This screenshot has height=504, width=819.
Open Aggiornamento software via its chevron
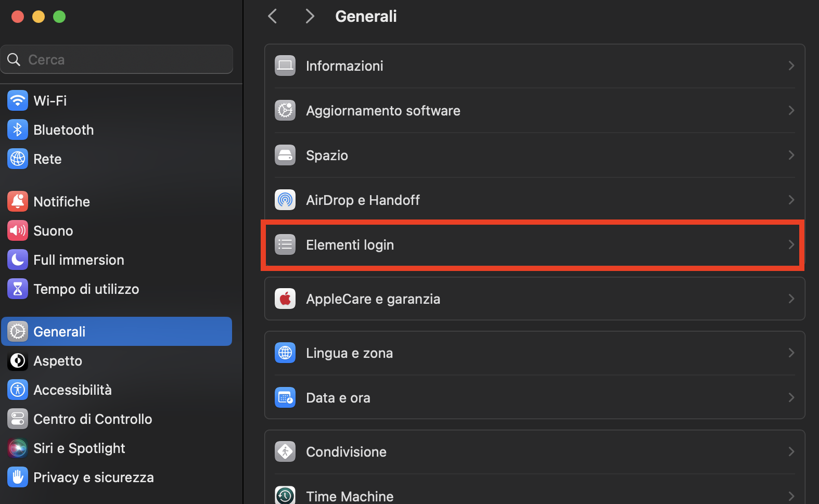coord(791,110)
